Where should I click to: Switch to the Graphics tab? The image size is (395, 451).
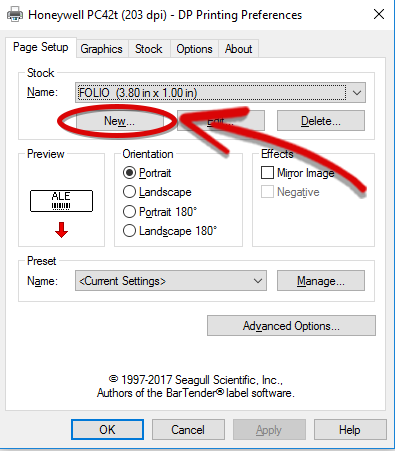[102, 49]
